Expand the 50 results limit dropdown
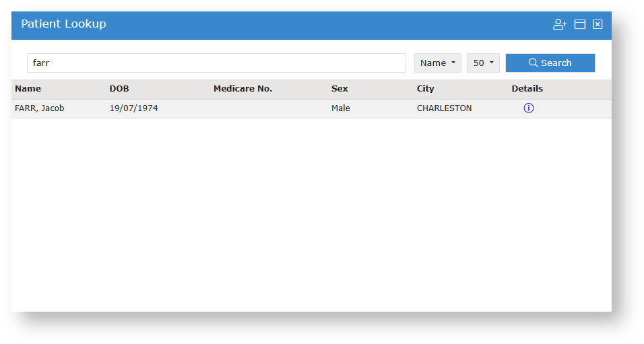The height and width of the screenshot is (344, 644). [483, 63]
